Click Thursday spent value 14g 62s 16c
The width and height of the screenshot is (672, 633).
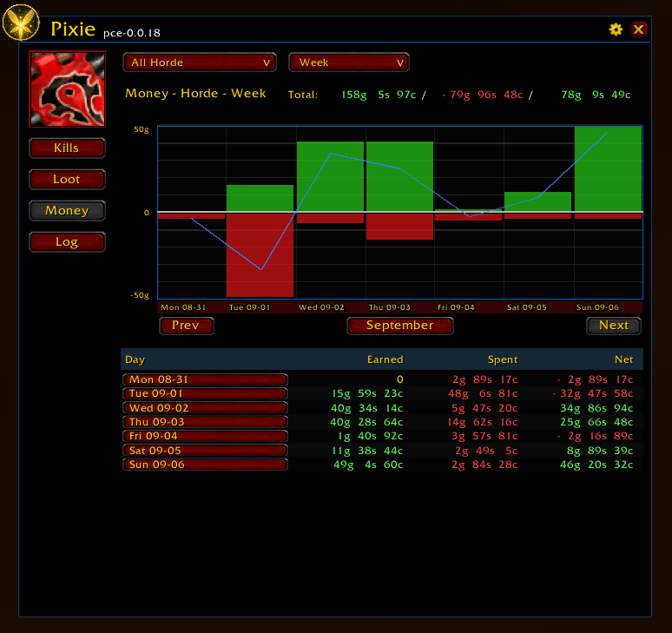click(x=483, y=422)
